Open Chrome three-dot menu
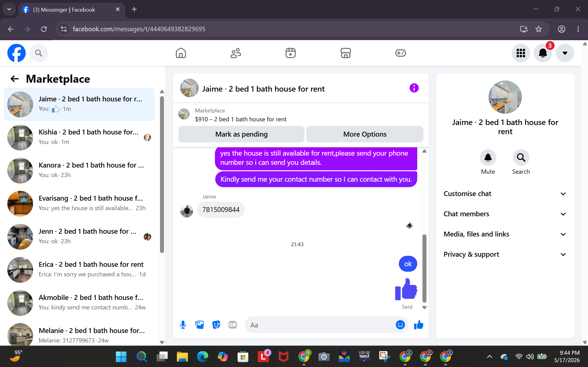The height and width of the screenshot is (367, 588). tap(578, 29)
